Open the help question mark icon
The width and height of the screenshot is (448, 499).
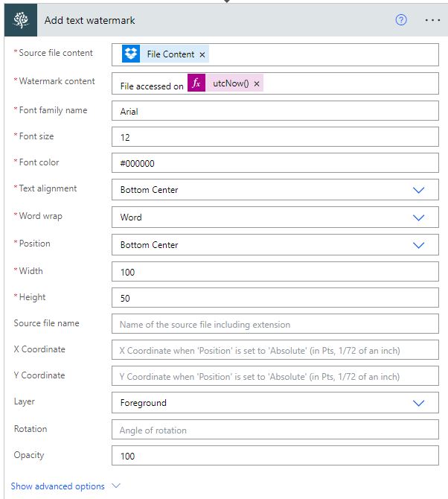(x=401, y=20)
